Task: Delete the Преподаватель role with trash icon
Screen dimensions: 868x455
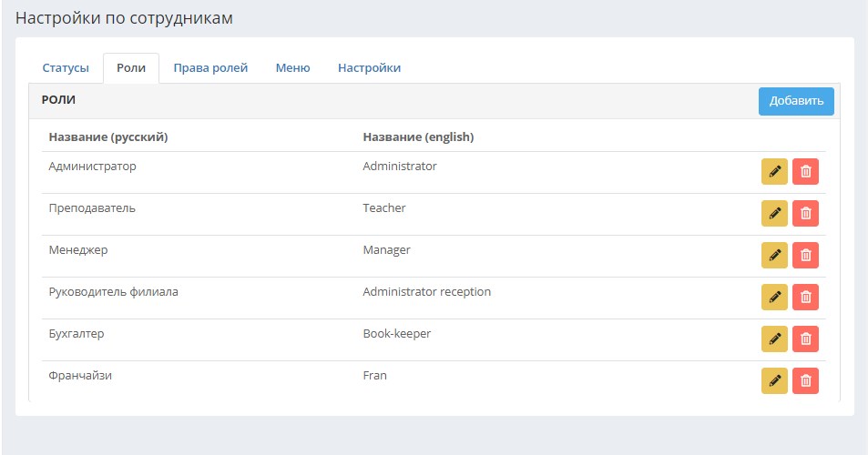Action: (805, 214)
